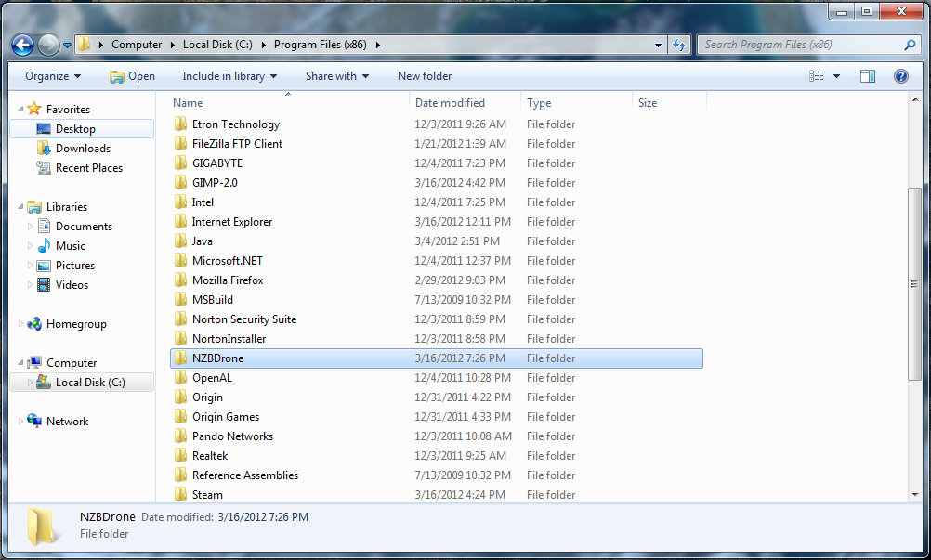
Task: Select the Homegroup icon
Action: click(x=34, y=324)
